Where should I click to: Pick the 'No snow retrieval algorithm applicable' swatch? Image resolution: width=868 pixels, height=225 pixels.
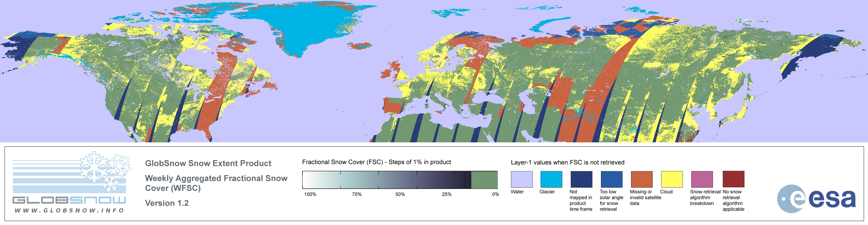733,179
